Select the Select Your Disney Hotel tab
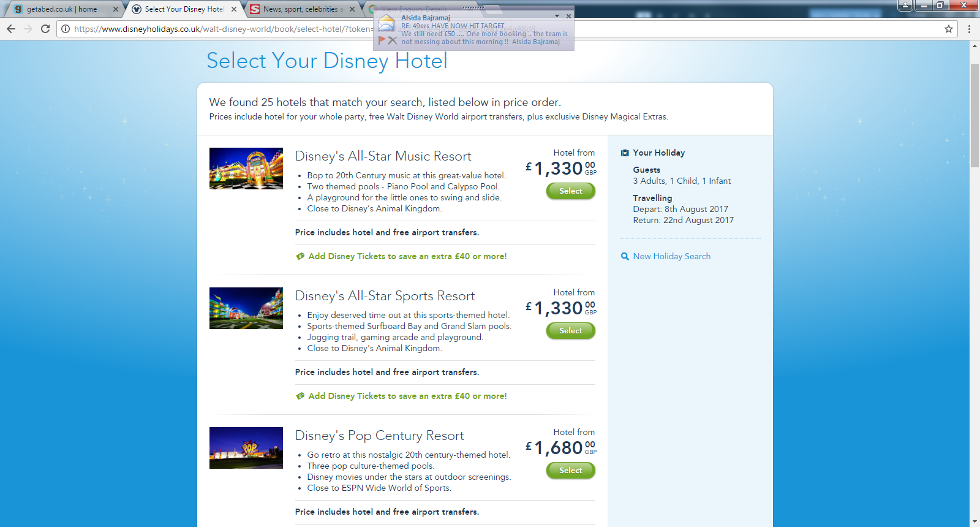Screen dimensions: 980x527 (x=184, y=9)
